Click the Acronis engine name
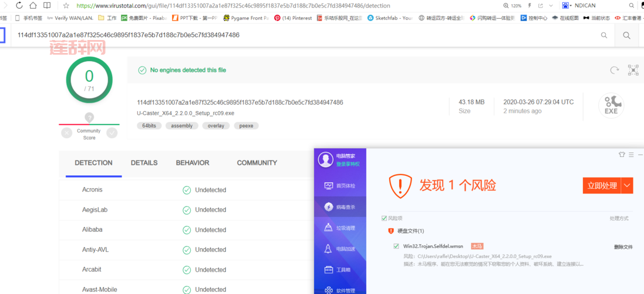 coord(92,189)
